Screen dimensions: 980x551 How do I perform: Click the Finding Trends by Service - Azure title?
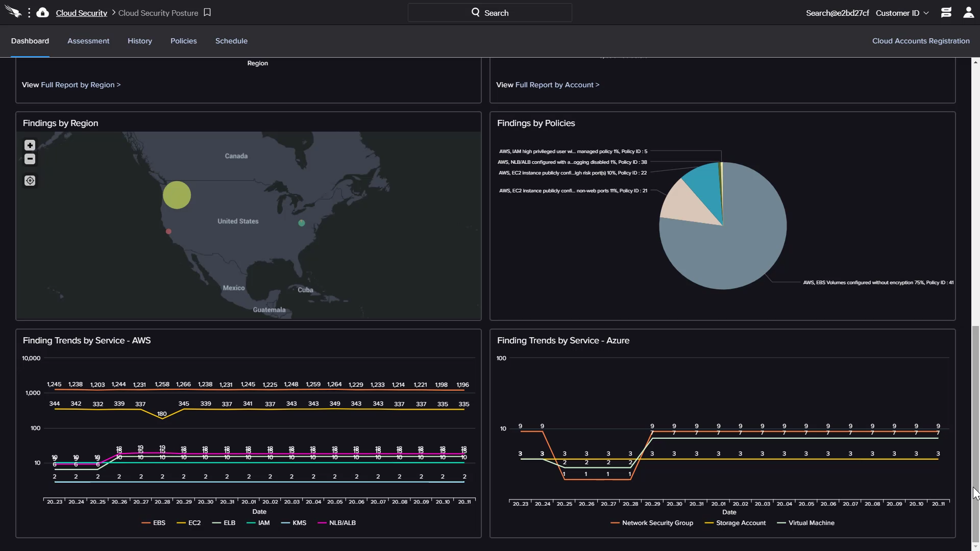[x=563, y=341]
